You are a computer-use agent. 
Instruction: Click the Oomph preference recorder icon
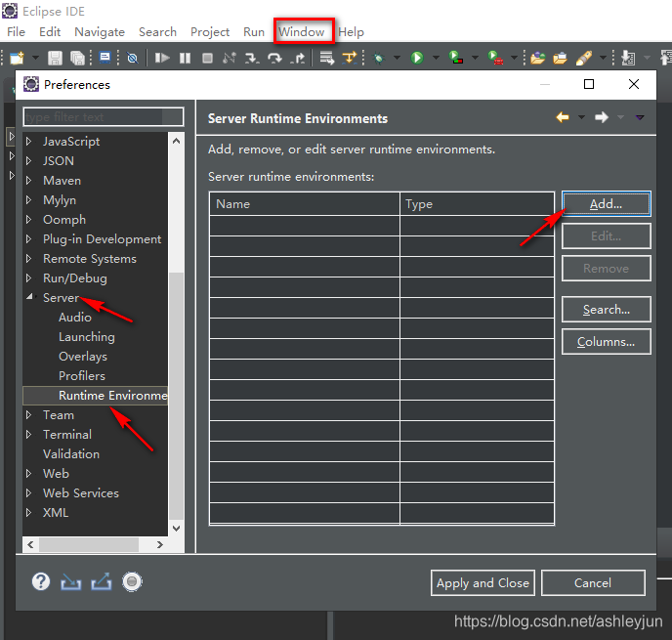tap(132, 581)
